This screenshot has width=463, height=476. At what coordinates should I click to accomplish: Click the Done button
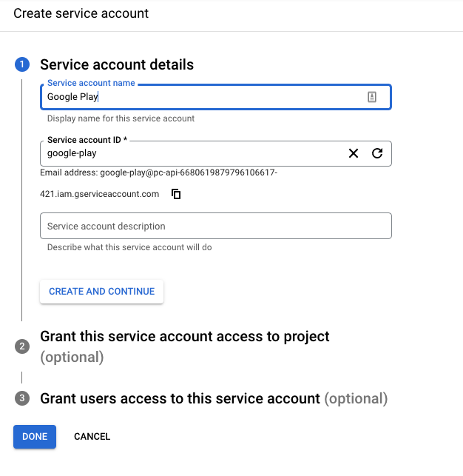coord(35,437)
